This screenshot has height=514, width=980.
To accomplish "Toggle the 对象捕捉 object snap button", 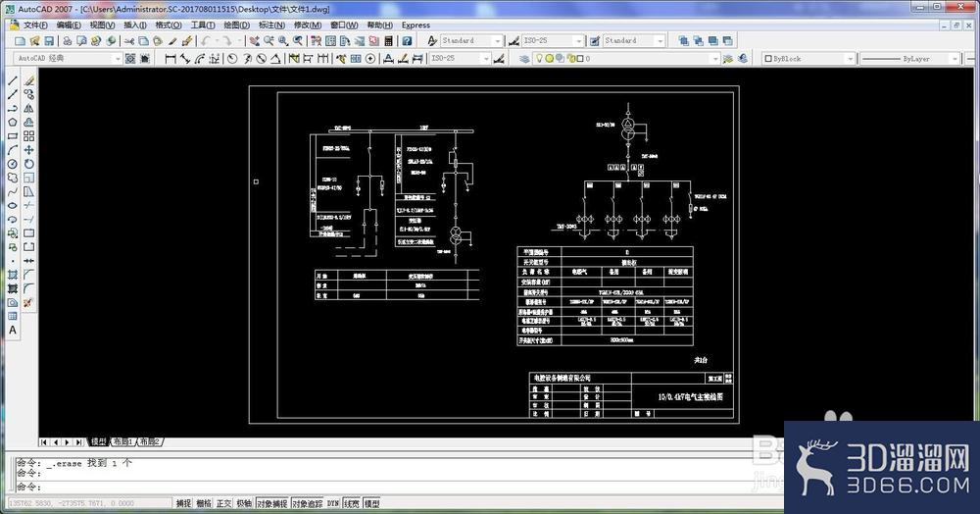I will (x=271, y=503).
